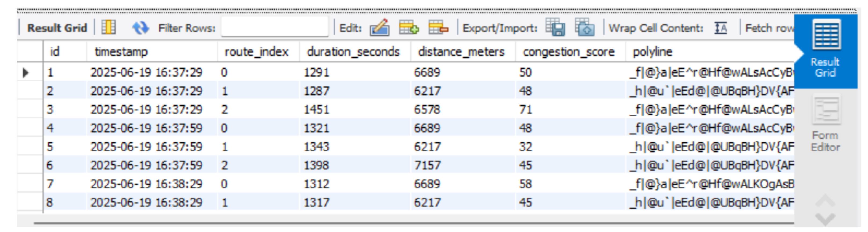Sort by the id column header
The width and height of the screenshot is (868, 232).
coord(65,52)
